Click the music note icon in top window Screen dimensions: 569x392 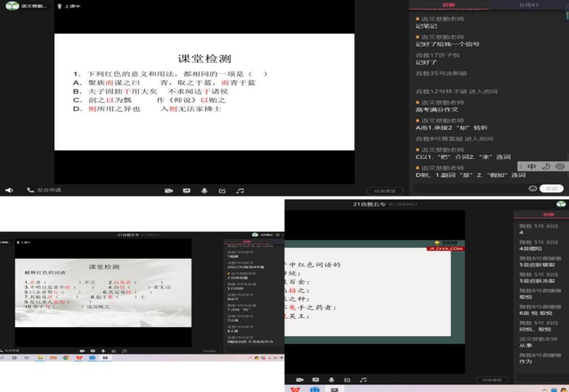tap(240, 191)
